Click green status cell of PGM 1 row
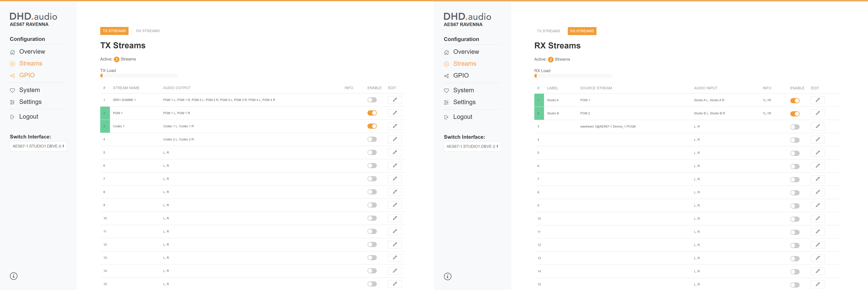Screen dimensions: 868x290 105,113
